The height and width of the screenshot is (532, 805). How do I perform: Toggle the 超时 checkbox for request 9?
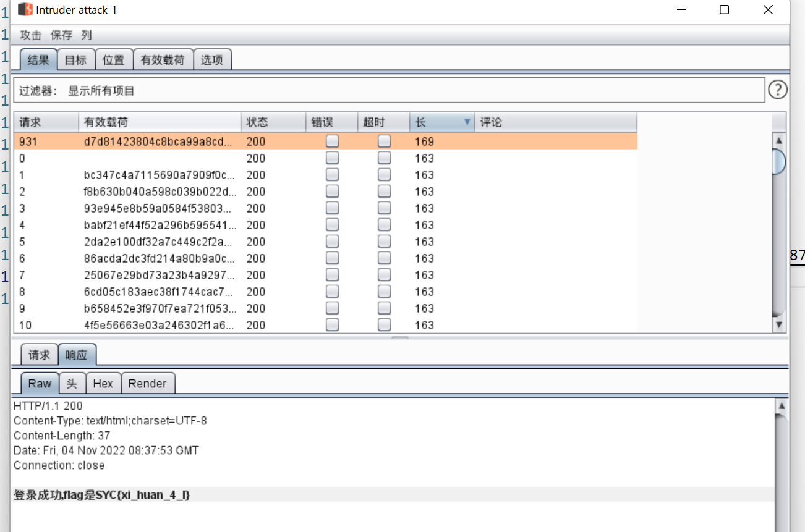[x=385, y=308]
